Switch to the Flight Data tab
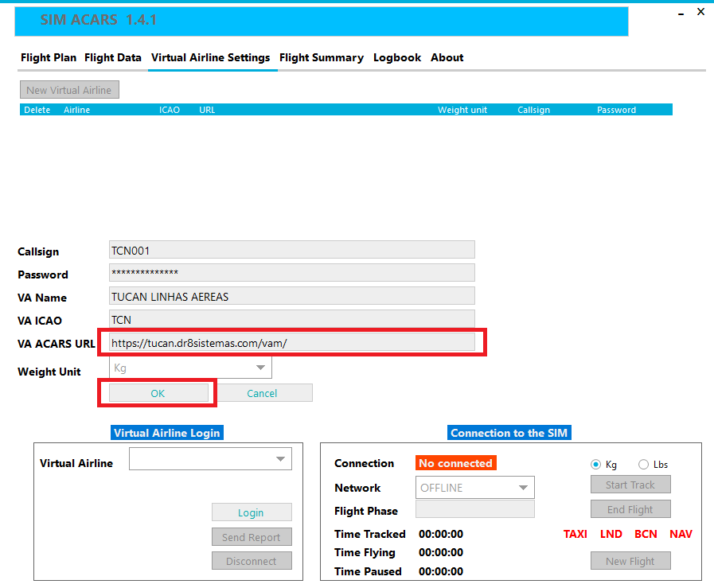 coord(113,57)
